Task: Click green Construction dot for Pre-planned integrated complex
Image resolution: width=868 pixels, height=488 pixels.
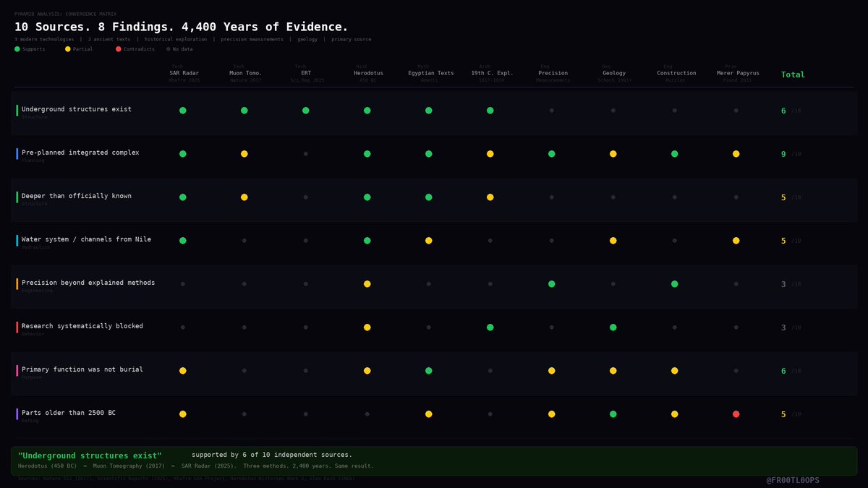Action: tap(675, 154)
